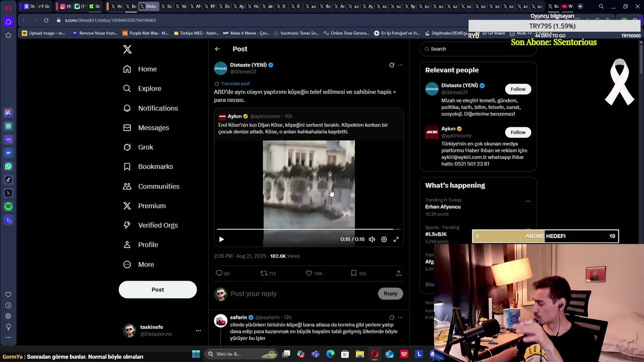Open safarin reply three-dot menu

400,317
